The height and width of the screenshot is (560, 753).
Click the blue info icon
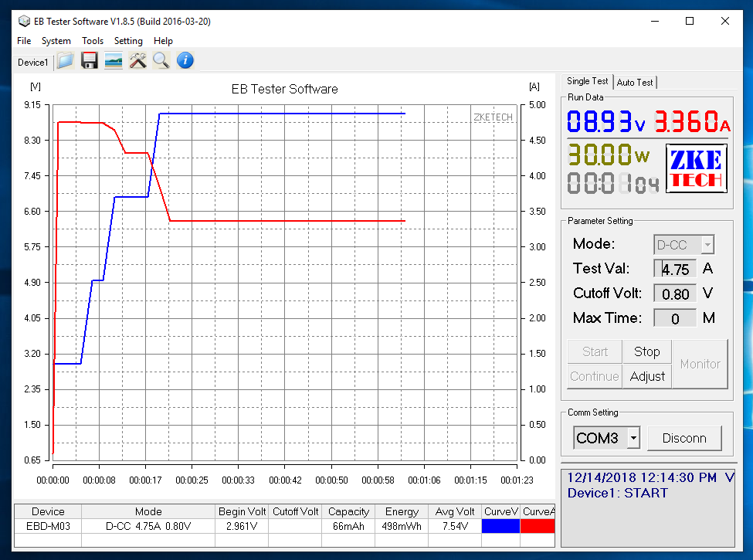coord(185,62)
